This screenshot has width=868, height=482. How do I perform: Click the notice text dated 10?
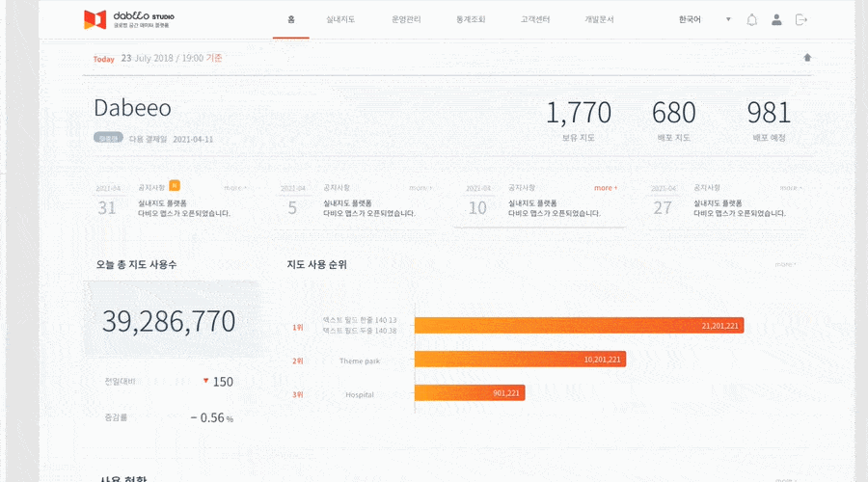click(x=555, y=208)
